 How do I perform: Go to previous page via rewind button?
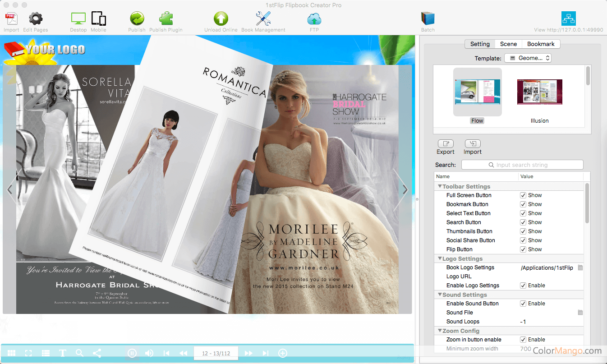(184, 353)
